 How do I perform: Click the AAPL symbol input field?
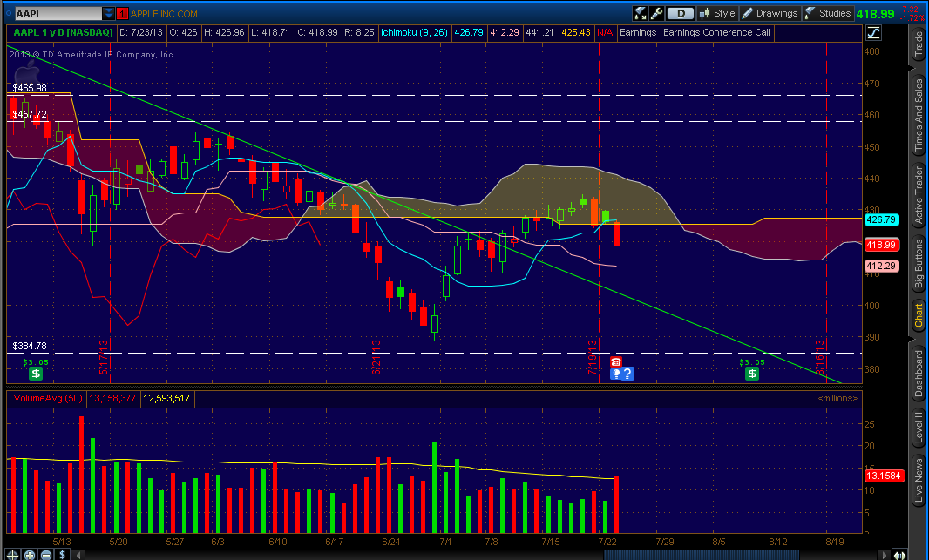coord(58,14)
